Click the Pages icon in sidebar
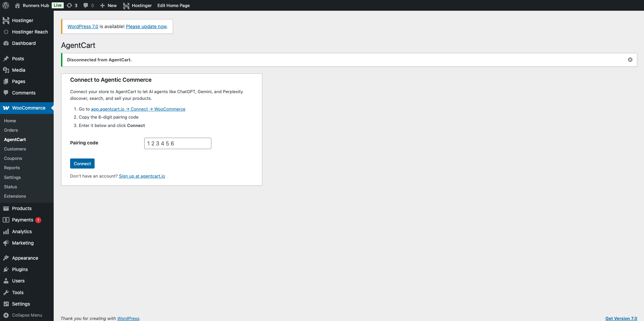This screenshot has width=644, height=321. (6, 81)
